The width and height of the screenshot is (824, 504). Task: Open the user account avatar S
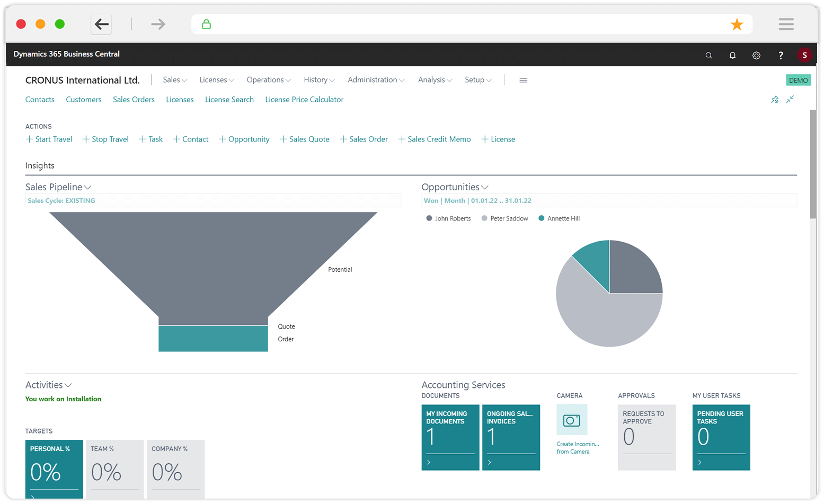point(804,55)
